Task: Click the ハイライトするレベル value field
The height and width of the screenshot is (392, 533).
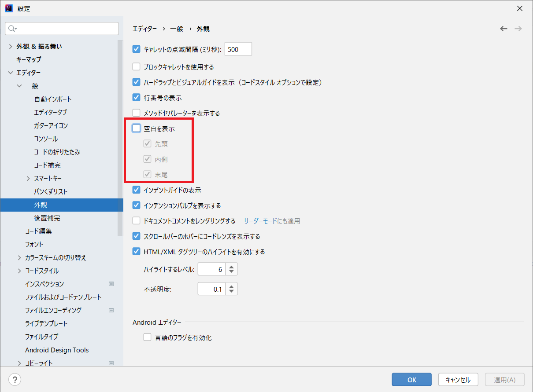Action: (212, 269)
